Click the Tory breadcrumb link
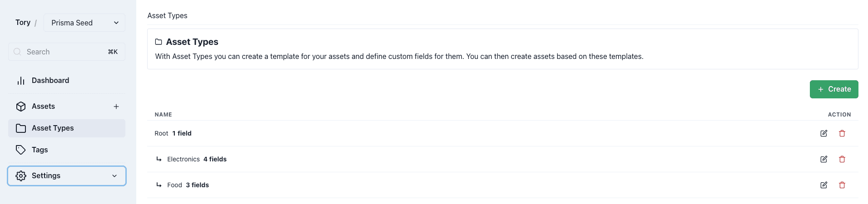Viewport: 868px width, 204px height. [x=23, y=23]
